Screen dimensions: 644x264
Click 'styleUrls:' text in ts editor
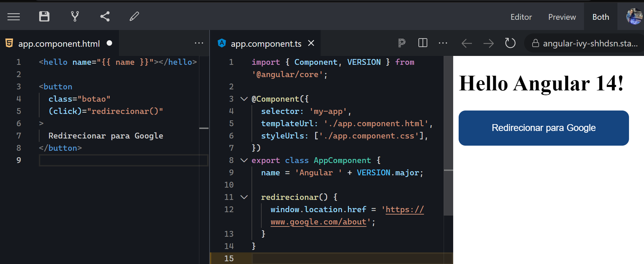pyautogui.click(x=285, y=136)
